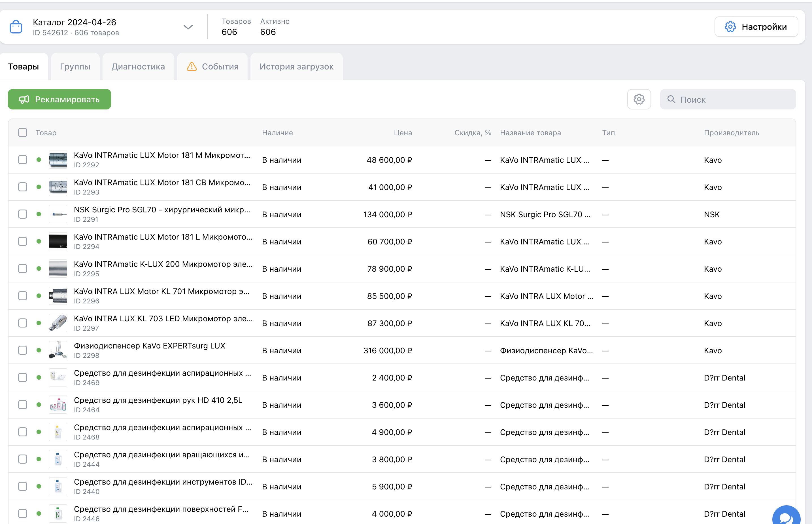The height and width of the screenshot is (524, 812).
Task: Click the catalog shopping bag icon
Action: [16, 27]
